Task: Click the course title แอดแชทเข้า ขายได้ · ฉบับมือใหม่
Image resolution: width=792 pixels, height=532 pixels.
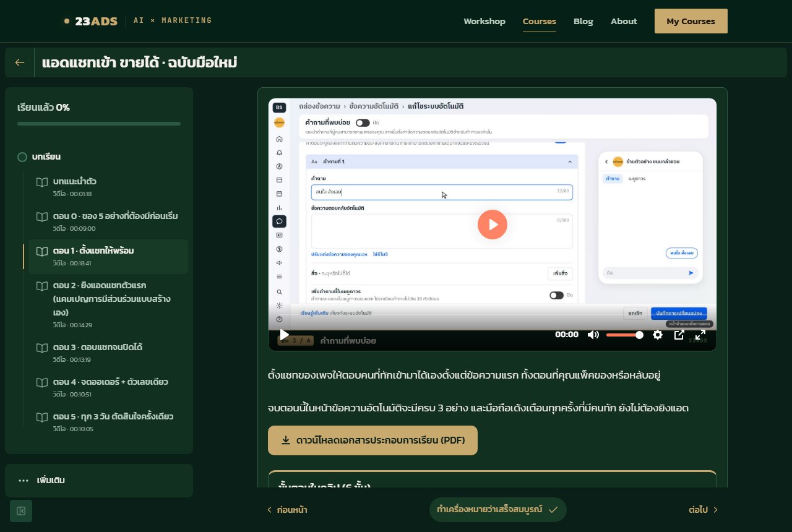Action: pos(140,62)
